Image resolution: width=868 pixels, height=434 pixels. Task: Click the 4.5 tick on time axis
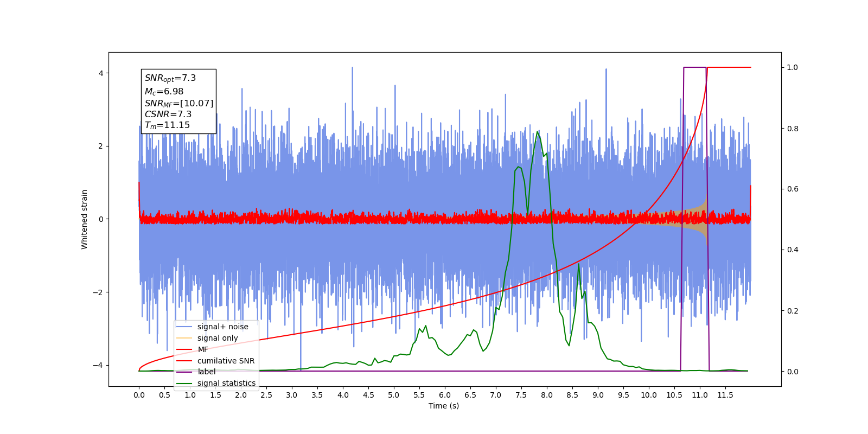coord(368,395)
